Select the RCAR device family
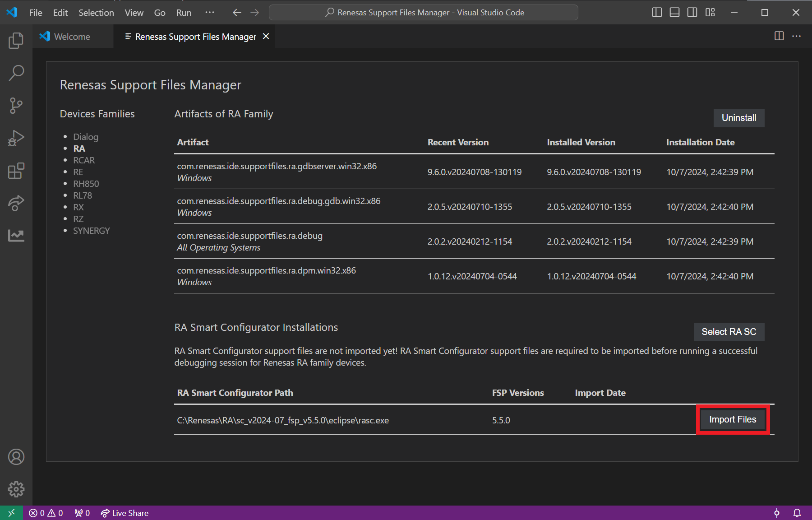 [x=84, y=160]
